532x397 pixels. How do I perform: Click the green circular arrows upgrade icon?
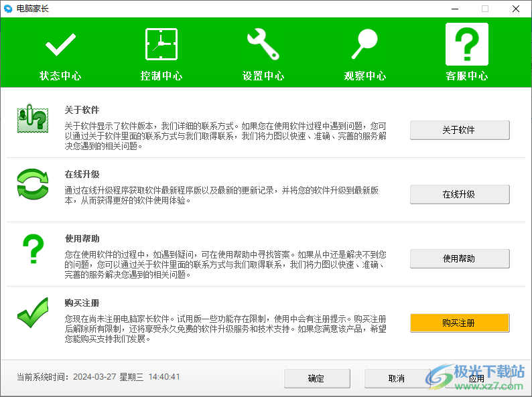[32, 184]
